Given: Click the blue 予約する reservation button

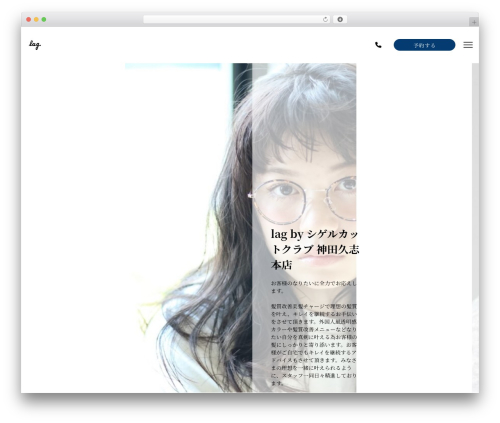Looking at the screenshot, I should coord(424,45).
